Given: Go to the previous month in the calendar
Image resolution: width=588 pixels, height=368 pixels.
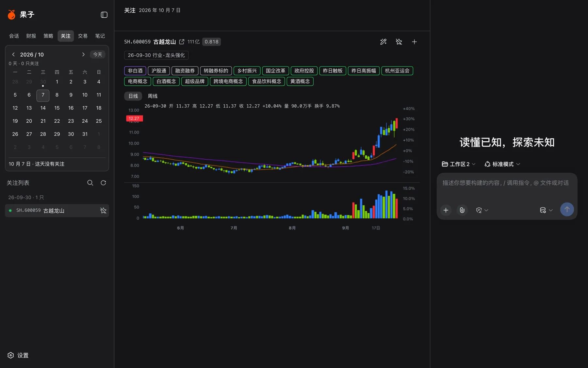Looking at the screenshot, I should click(13, 55).
